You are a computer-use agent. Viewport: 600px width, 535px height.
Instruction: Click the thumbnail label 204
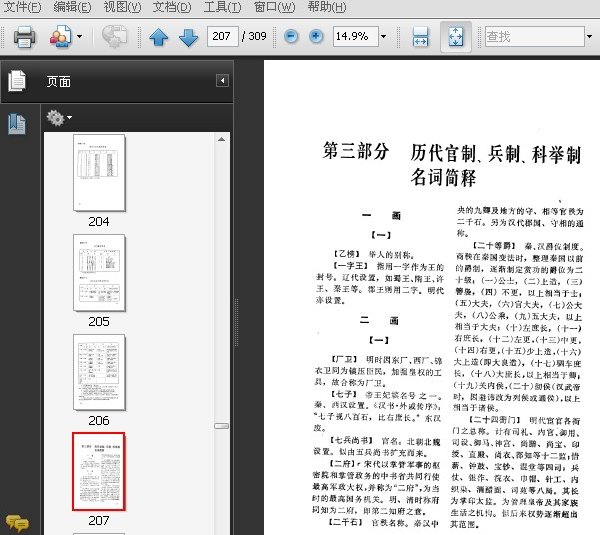(x=99, y=222)
